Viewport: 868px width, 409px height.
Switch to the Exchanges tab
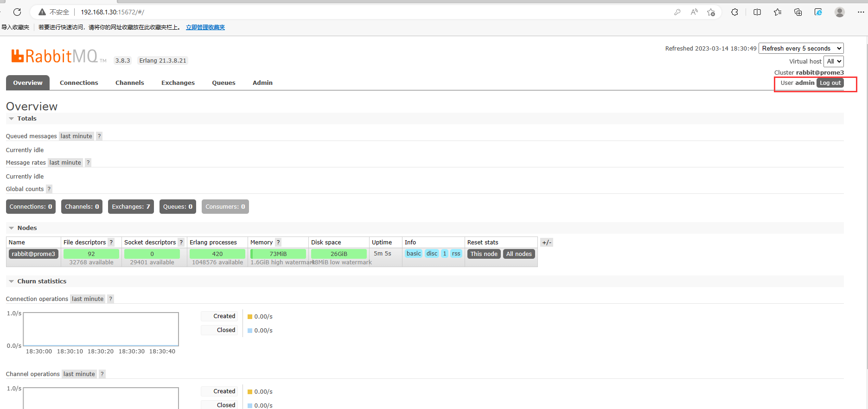click(178, 83)
